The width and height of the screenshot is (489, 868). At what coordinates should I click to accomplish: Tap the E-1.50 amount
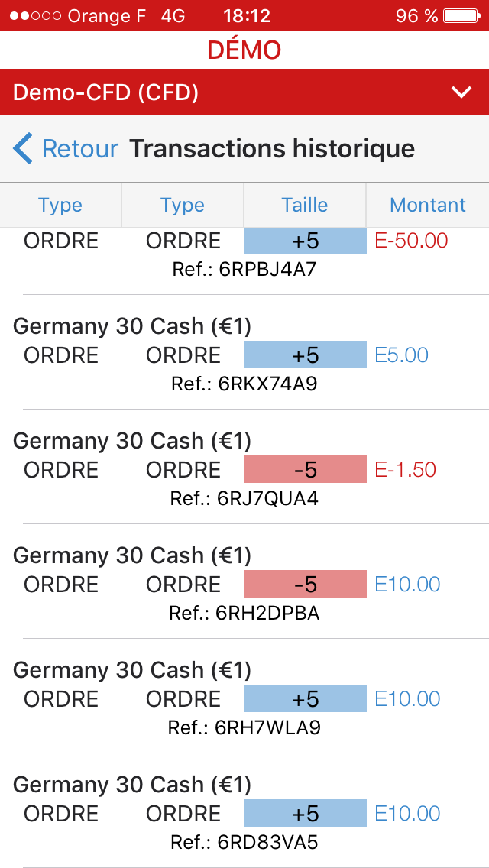[x=405, y=470]
